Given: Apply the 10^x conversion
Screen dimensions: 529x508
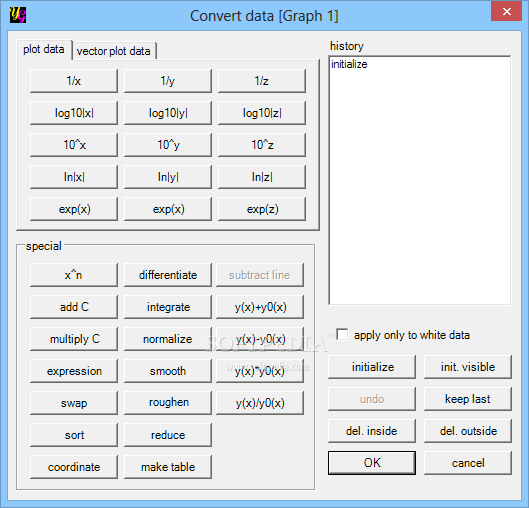Looking at the screenshot, I should point(74,145).
